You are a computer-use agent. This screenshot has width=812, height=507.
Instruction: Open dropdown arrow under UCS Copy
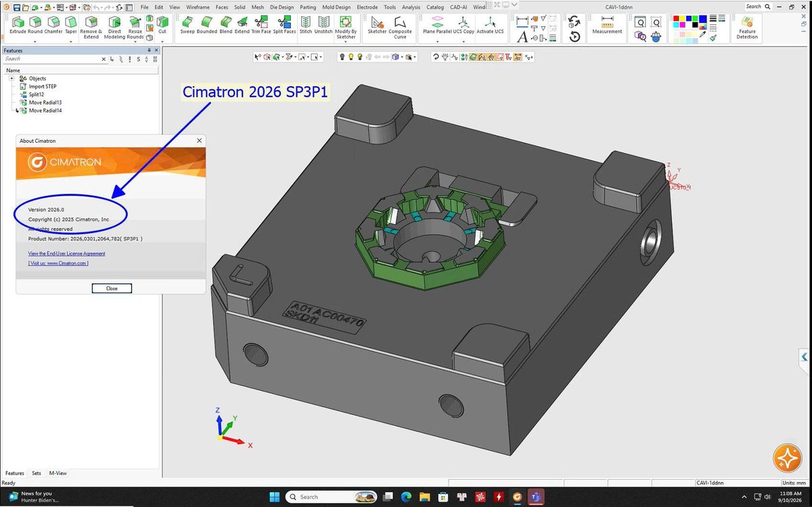[x=464, y=41]
